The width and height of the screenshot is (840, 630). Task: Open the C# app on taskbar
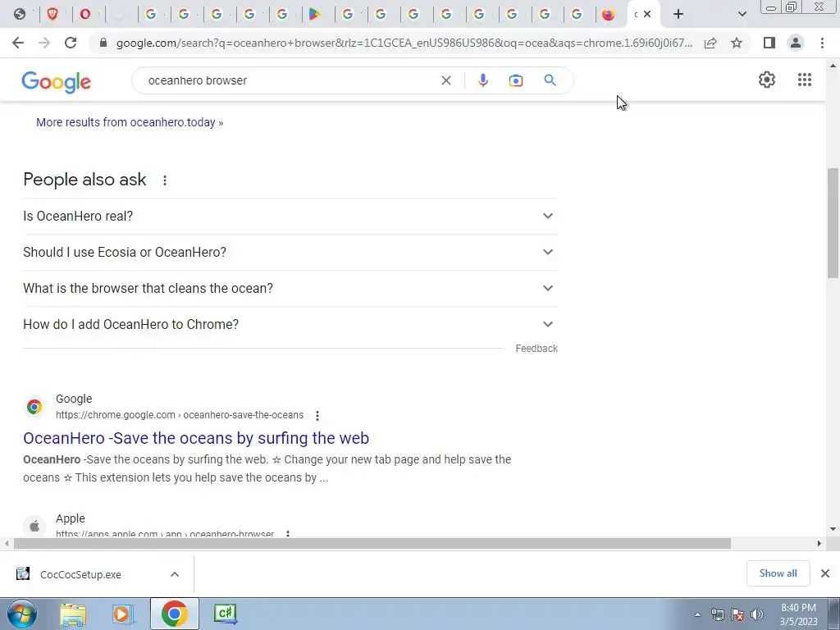225,614
